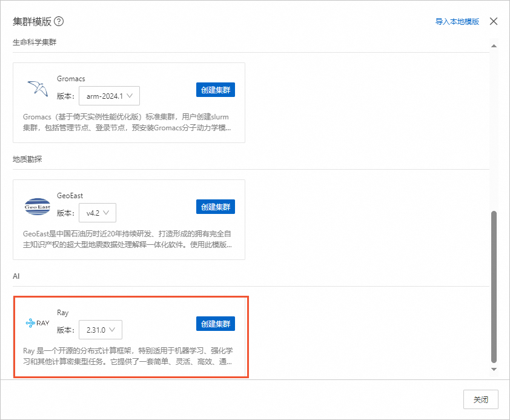Click the 集群模版 dialog title
The height and width of the screenshot is (420, 510).
pyautogui.click(x=32, y=21)
